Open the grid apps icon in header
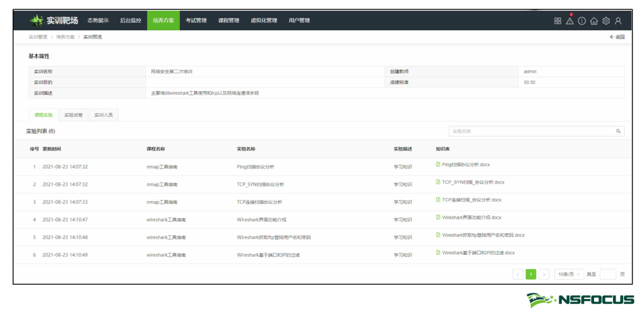644x311 pixels. point(557,21)
